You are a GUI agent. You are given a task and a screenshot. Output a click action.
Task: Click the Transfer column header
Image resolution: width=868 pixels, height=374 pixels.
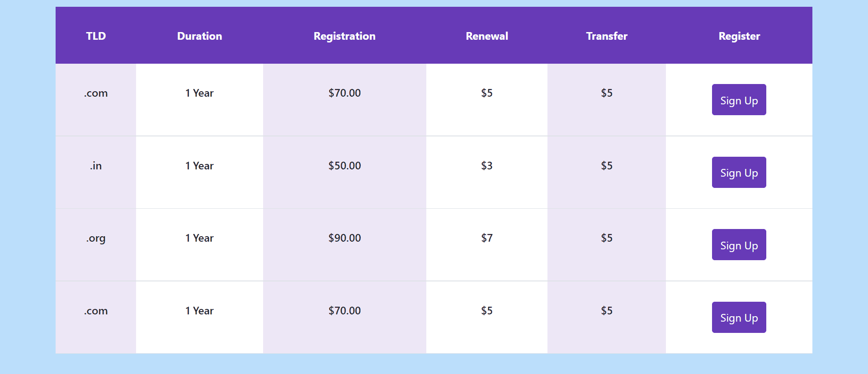(x=606, y=36)
